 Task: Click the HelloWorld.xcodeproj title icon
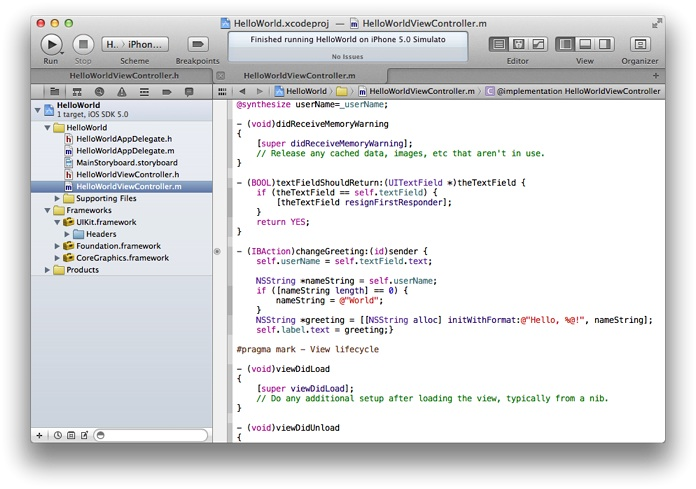coord(225,24)
